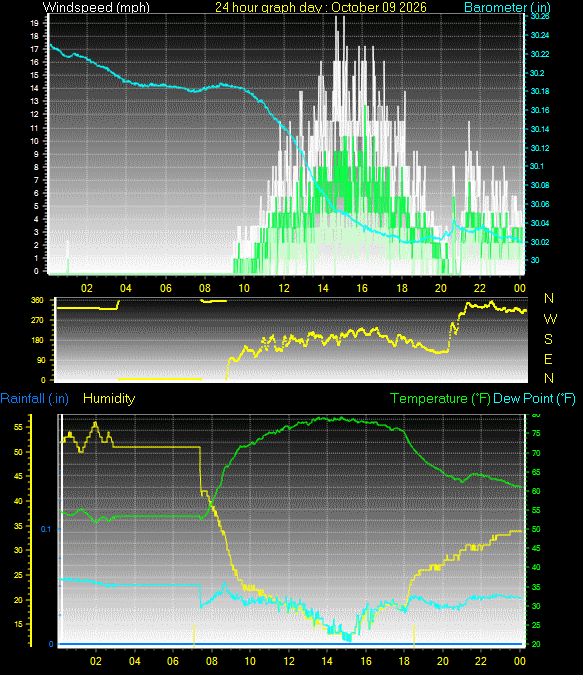Click the Windspeed (mph) title label
The image size is (583, 675).
point(96,7)
